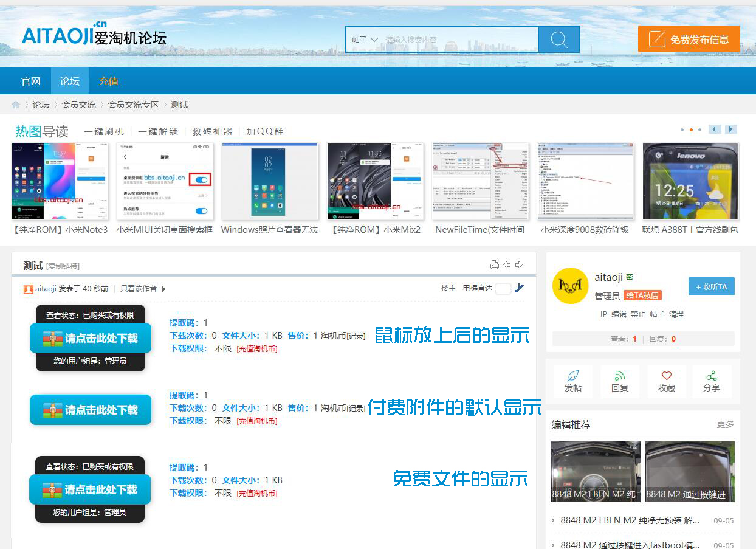
Task: Open 论坛 breadcrumb link
Action: (x=41, y=105)
